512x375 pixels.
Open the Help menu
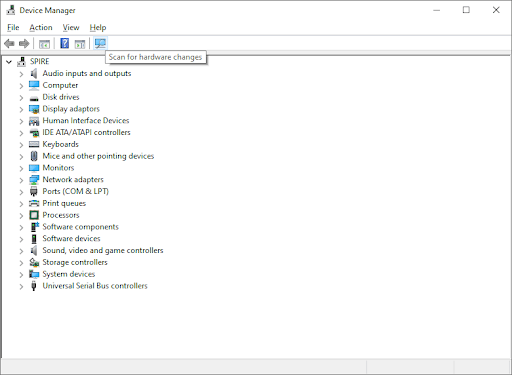point(98,28)
